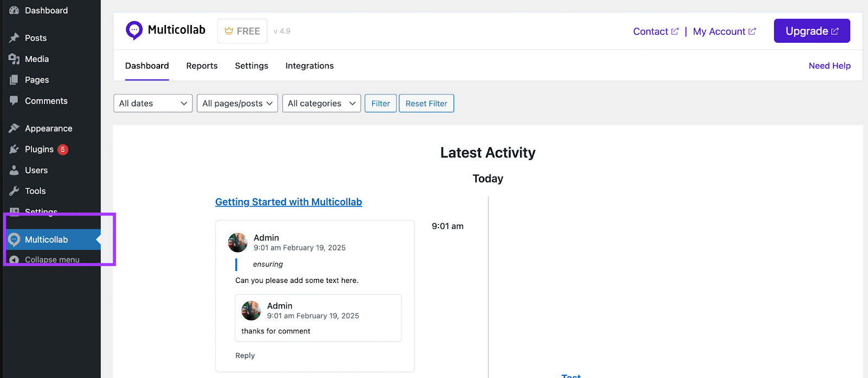868x378 pixels.
Task: Click the reply text 'thanks for comment'
Action: pyautogui.click(x=276, y=331)
